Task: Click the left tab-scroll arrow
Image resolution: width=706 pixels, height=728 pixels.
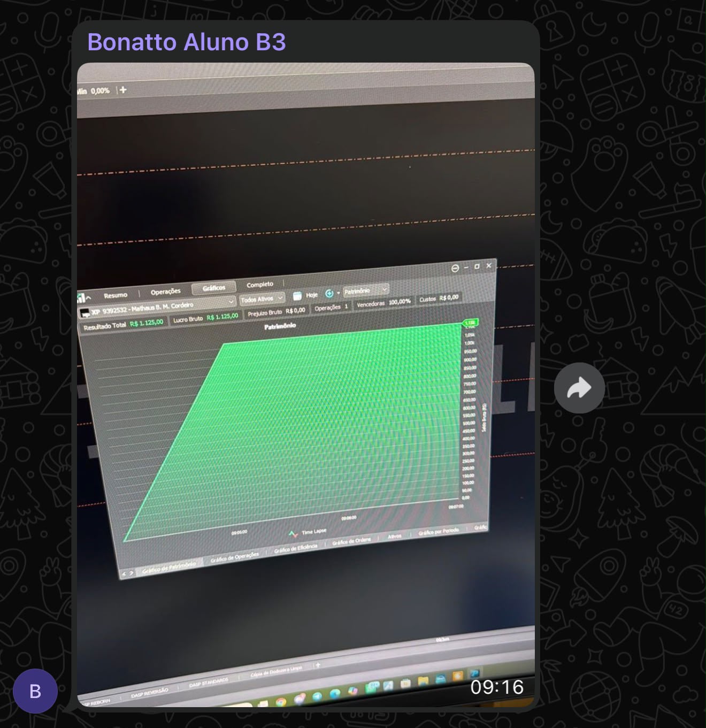Action: point(124,574)
